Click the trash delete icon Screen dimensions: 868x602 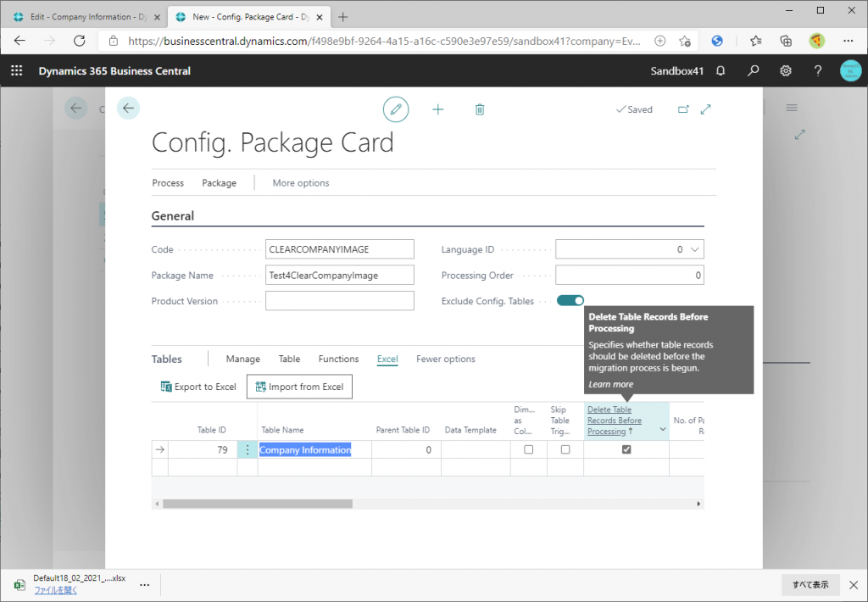point(480,109)
